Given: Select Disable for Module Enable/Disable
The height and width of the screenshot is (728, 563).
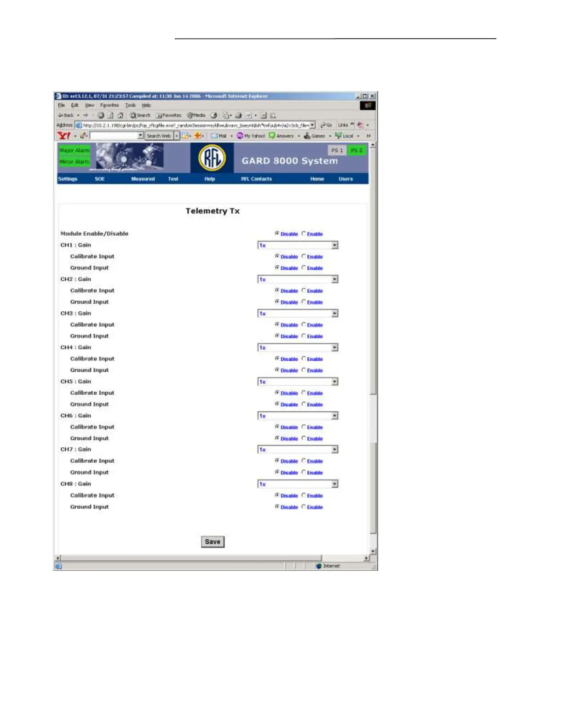Looking at the screenshot, I should pos(277,233).
